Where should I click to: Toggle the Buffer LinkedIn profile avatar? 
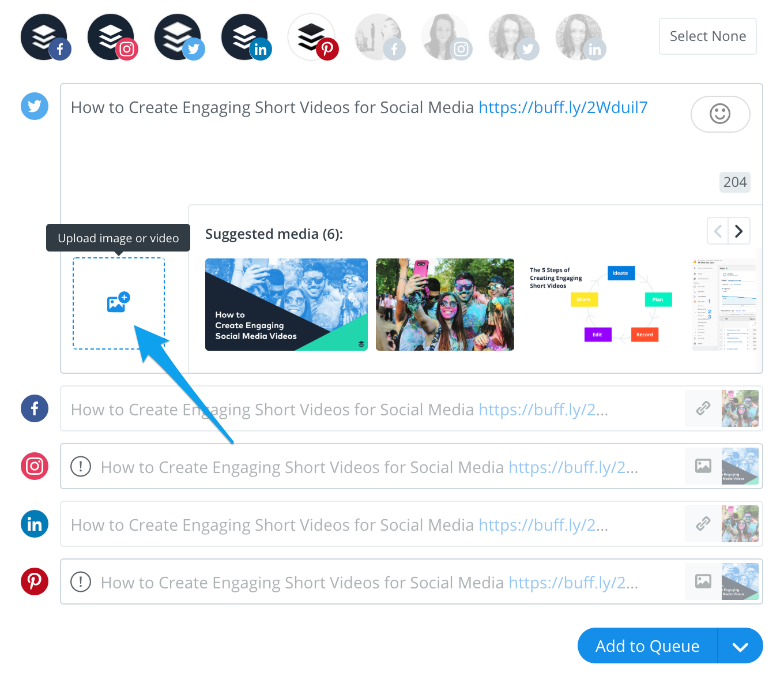click(x=246, y=37)
